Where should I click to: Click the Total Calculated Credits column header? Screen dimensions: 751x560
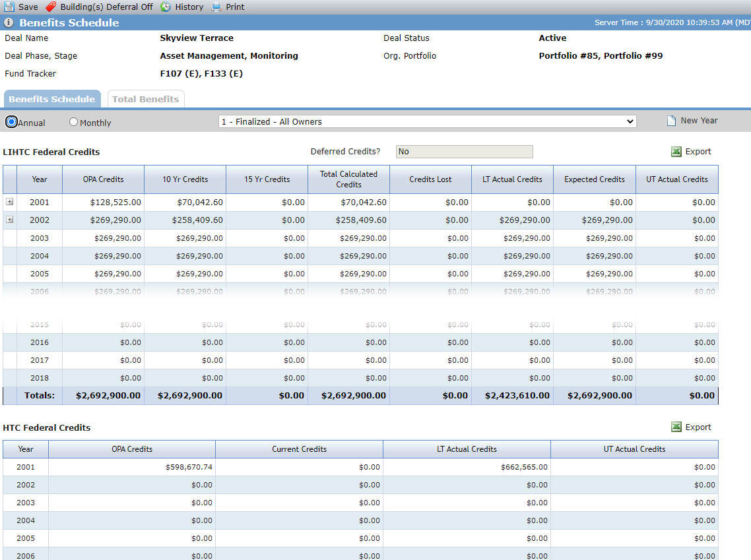[348, 179]
